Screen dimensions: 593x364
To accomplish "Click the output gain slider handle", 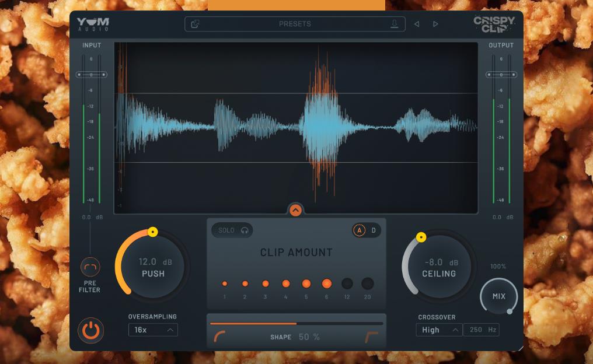I will (501, 75).
